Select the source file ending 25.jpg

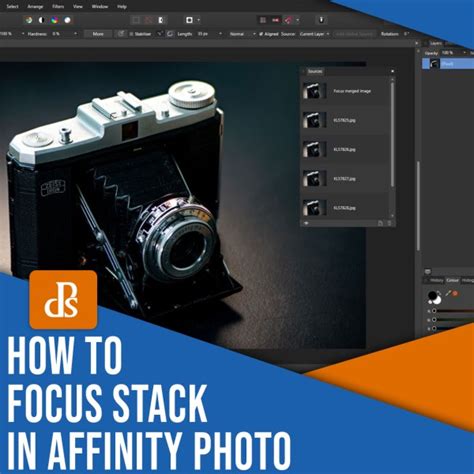(x=345, y=120)
